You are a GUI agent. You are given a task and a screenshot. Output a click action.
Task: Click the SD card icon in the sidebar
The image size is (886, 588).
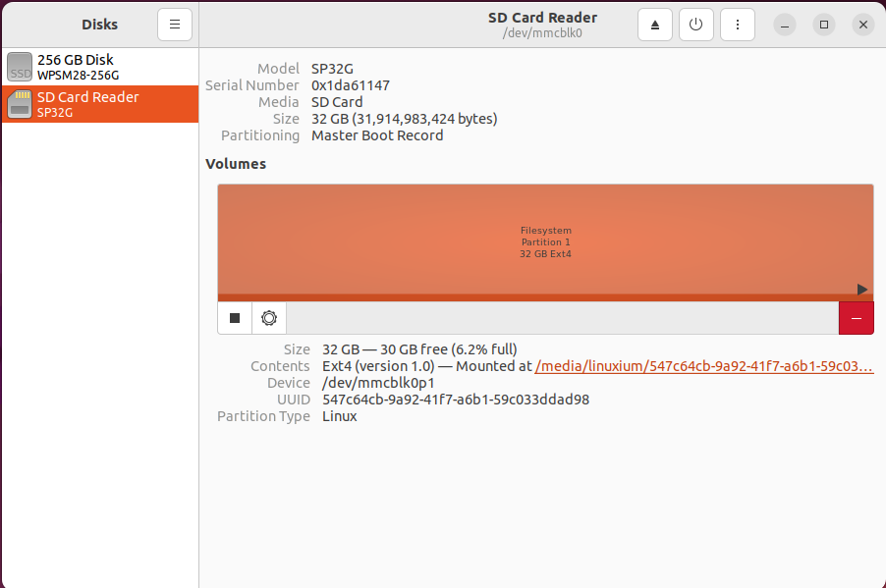20,104
